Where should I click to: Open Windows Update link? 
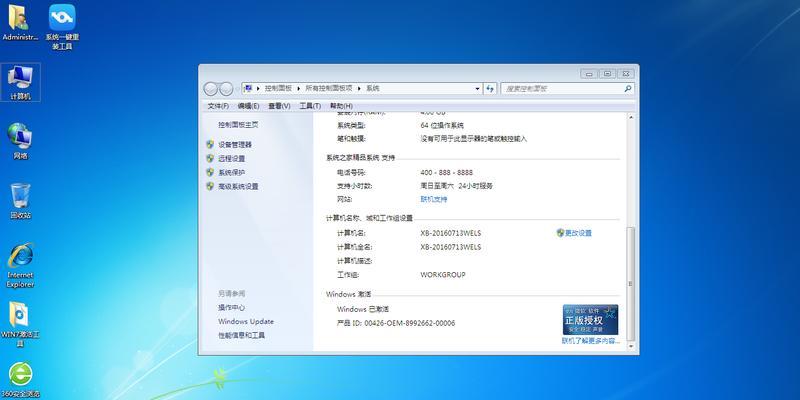[246, 321]
